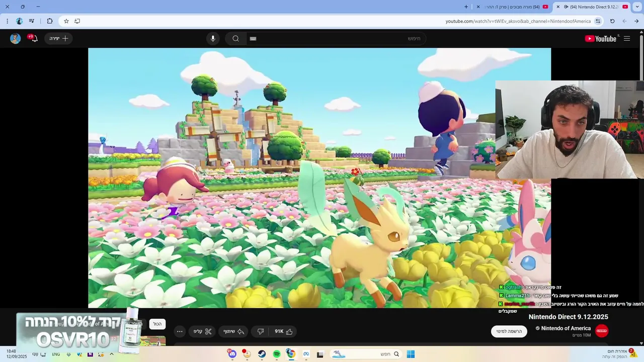Bookmark this page with the star icon

click(x=66, y=21)
